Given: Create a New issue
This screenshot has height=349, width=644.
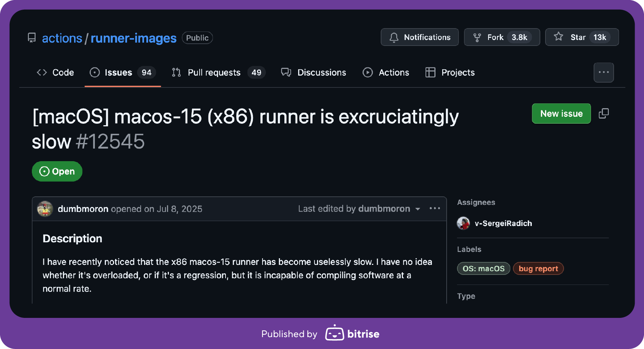Looking at the screenshot, I should (x=561, y=113).
